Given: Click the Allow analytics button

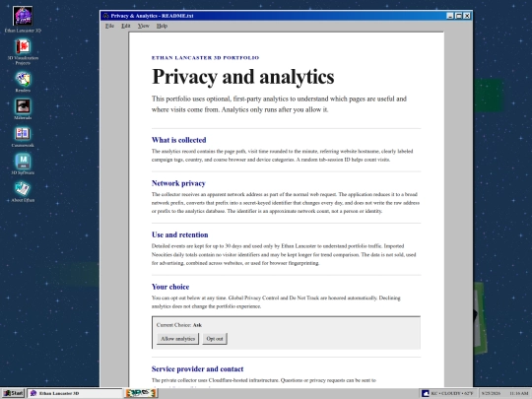Looking at the screenshot, I should tap(177, 339).
